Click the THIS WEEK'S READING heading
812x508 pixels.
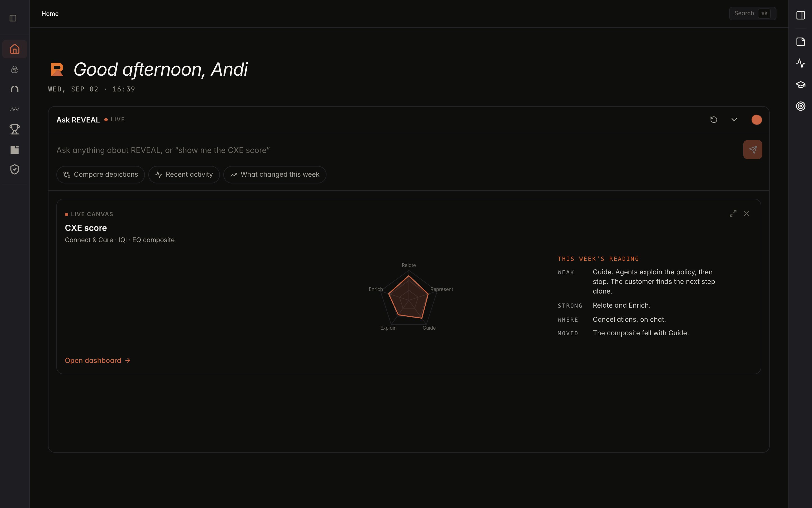coord(598,259)
